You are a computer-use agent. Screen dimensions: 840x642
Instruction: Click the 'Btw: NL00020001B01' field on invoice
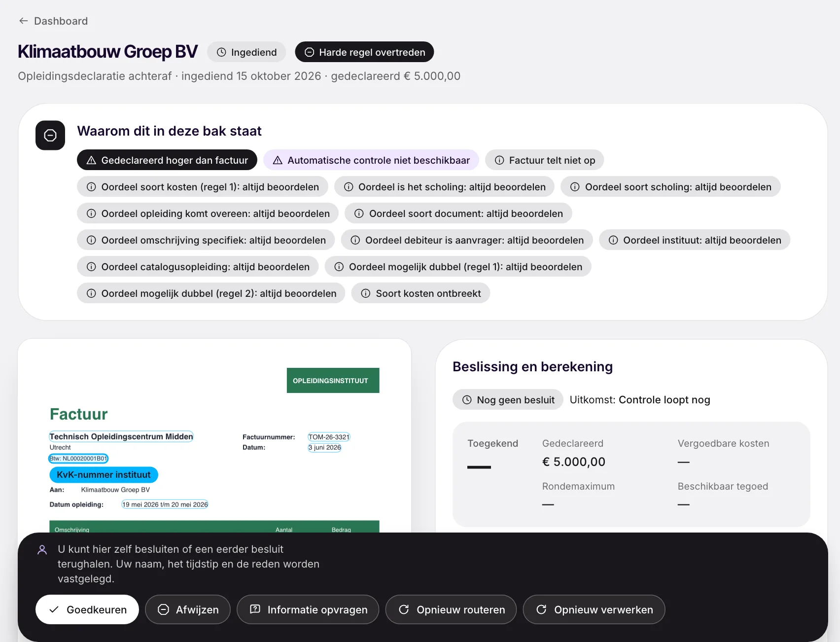point(78,459)
